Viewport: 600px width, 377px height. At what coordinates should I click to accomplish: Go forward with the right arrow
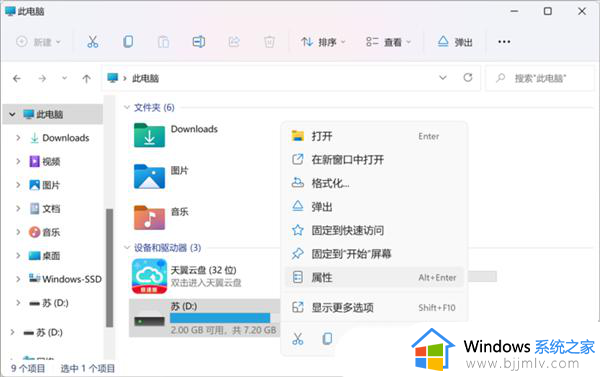tap(42, 79)
